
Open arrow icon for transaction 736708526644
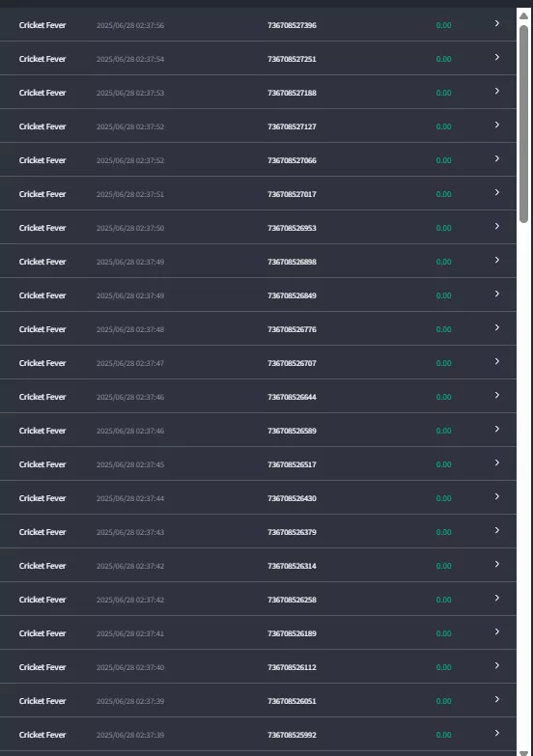(x=497, y=395)
